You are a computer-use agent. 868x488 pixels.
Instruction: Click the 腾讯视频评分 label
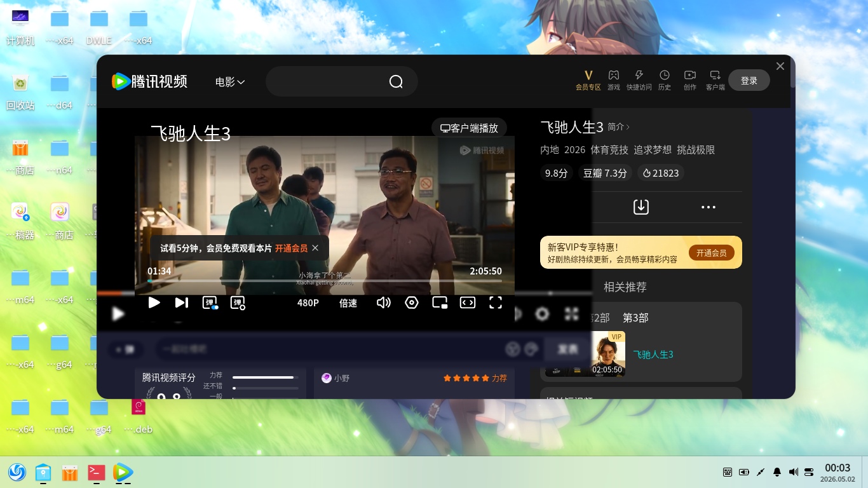click(x=169, y=377)
